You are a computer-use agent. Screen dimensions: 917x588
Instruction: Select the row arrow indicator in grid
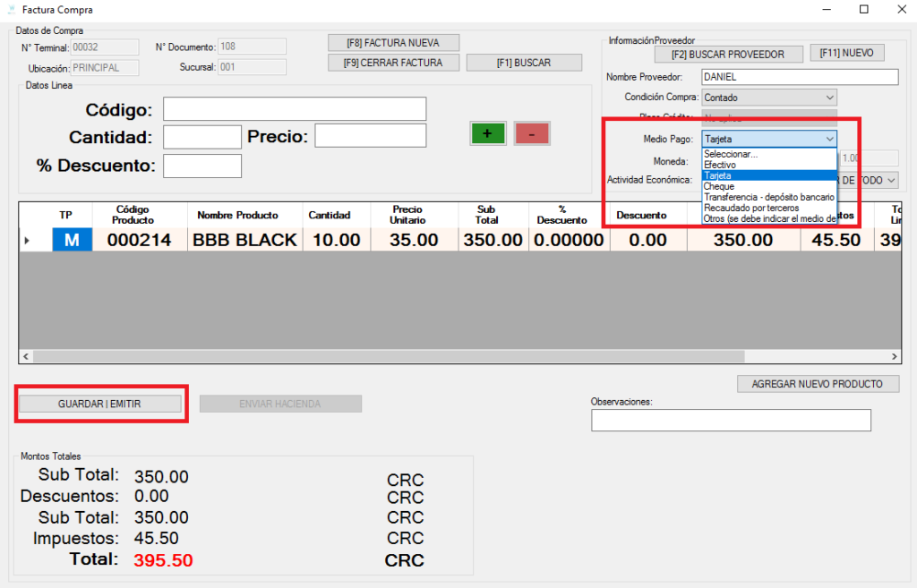point(26,240)
